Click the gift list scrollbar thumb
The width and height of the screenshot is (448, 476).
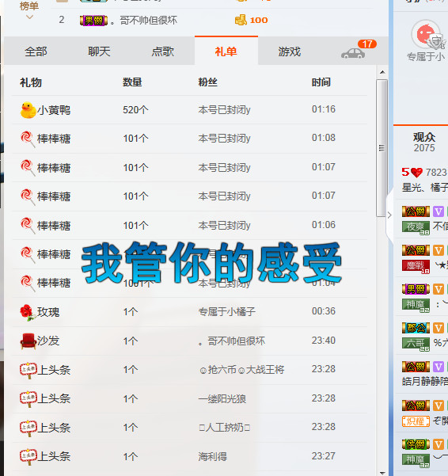coord(382,148)
